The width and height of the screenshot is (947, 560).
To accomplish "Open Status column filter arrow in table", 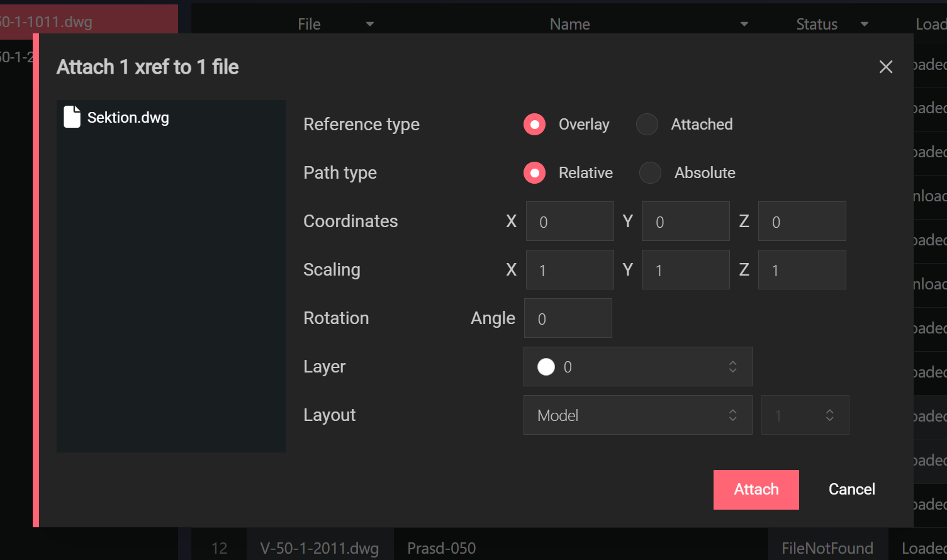I will (x=865, y=25).
